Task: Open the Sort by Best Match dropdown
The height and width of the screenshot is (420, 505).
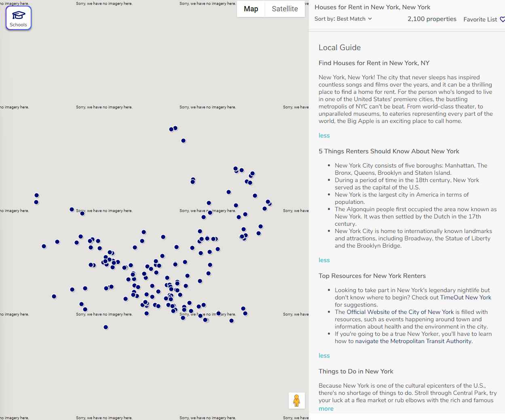Action: tap(343, 19)
